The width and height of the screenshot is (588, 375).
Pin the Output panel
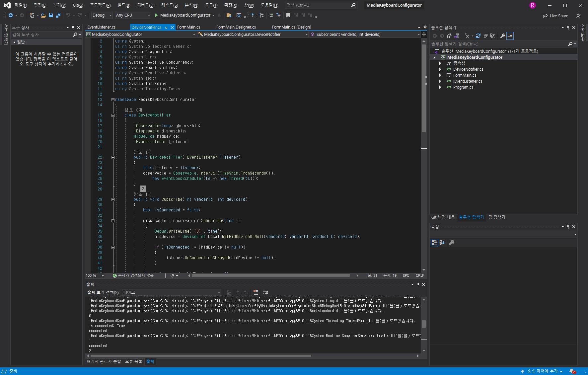(418, 284)
